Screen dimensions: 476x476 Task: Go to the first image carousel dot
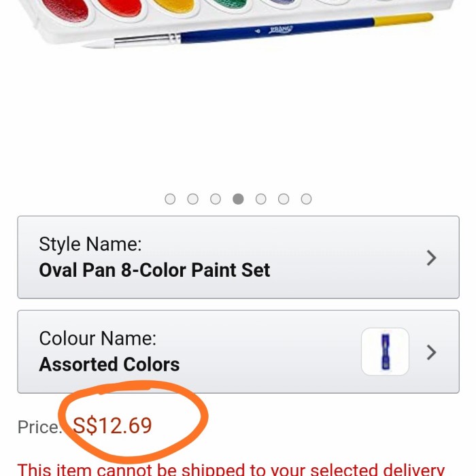170,199
